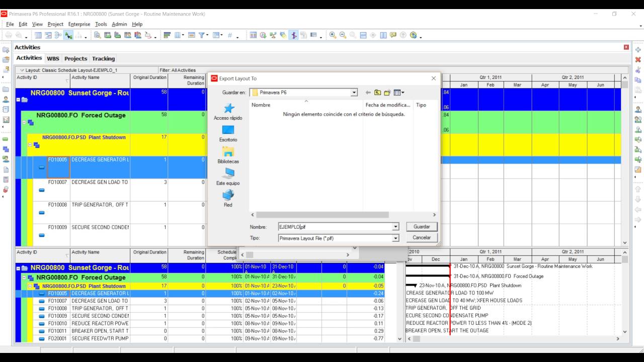This screenshot has width=644, height=362.
Task: Click the Zoom Out magnifier toolbar icon
Action: [x=343, y=35]
